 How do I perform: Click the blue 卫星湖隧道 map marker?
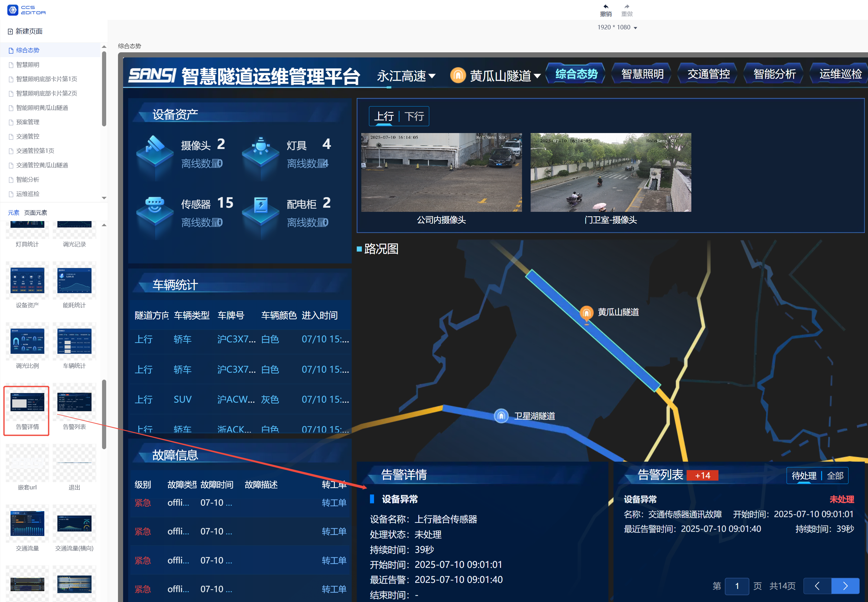(501, 416)
